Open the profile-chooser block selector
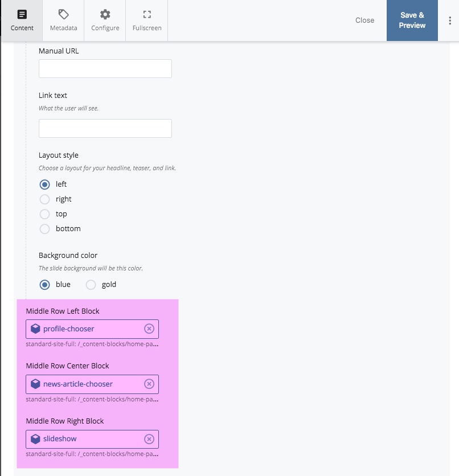 [92, 329]
